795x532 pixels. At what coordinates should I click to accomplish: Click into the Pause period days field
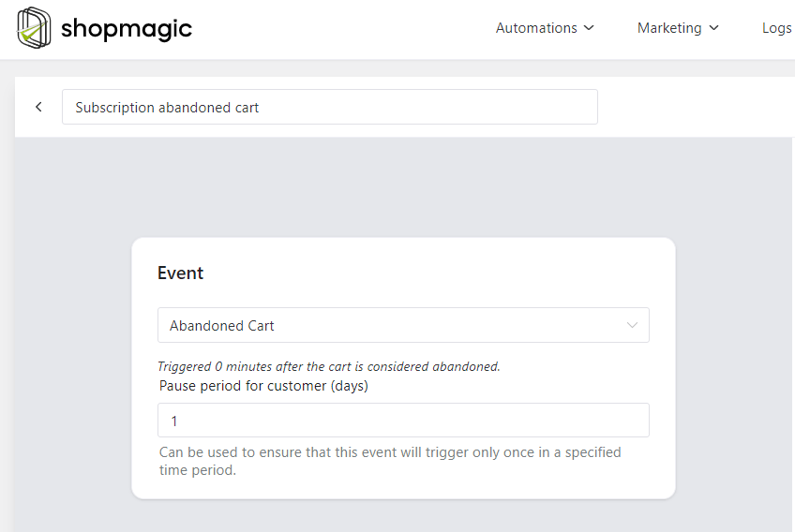point(403,420)
